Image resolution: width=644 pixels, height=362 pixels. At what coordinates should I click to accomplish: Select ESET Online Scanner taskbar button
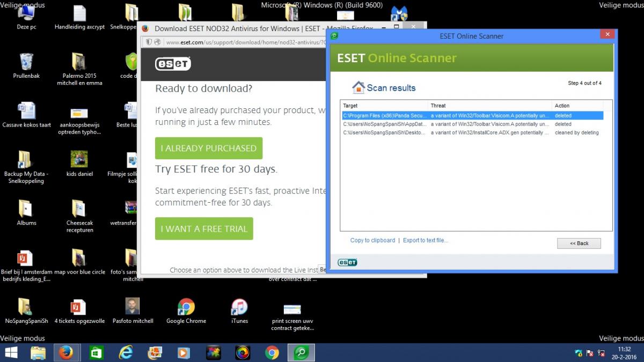(301, 352)
